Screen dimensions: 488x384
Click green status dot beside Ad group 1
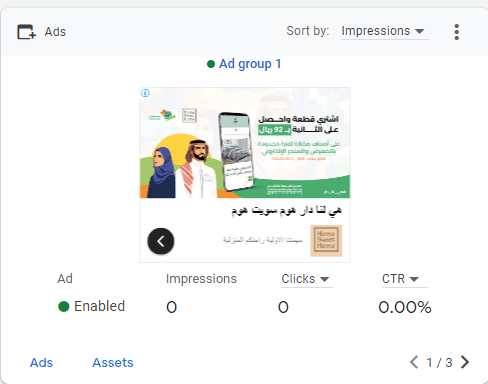pyautogui.click(x=211, y=64)
